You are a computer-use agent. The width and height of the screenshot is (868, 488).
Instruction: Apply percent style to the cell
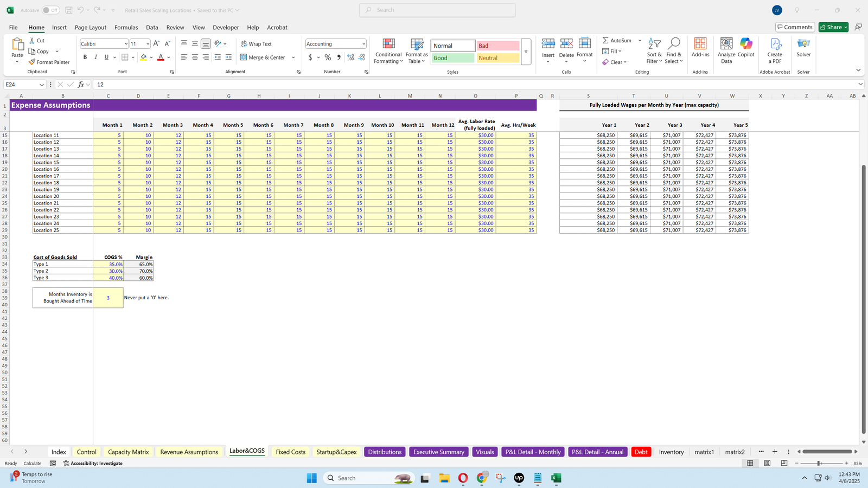[x=328, y=57]
